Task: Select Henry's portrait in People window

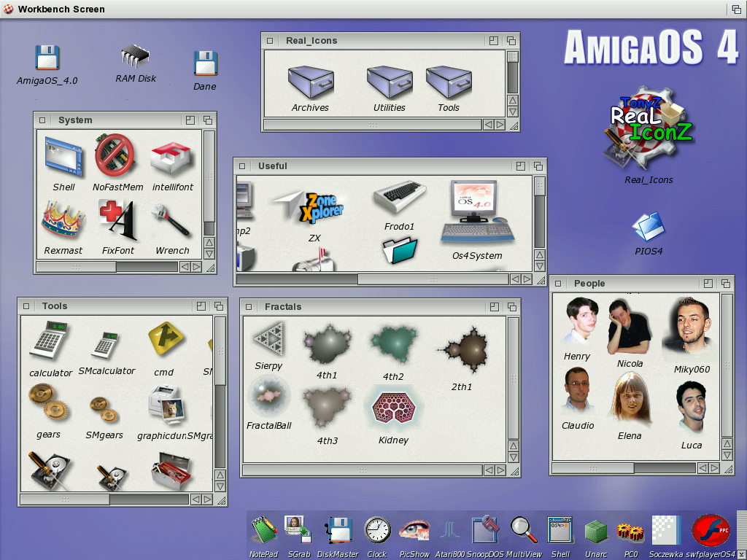Action: pos(580,322)
